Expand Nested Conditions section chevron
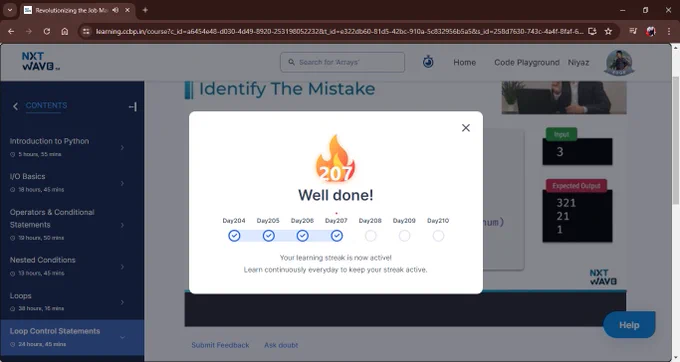This screenshot has height=362, width=680. [x=122, y=267]
